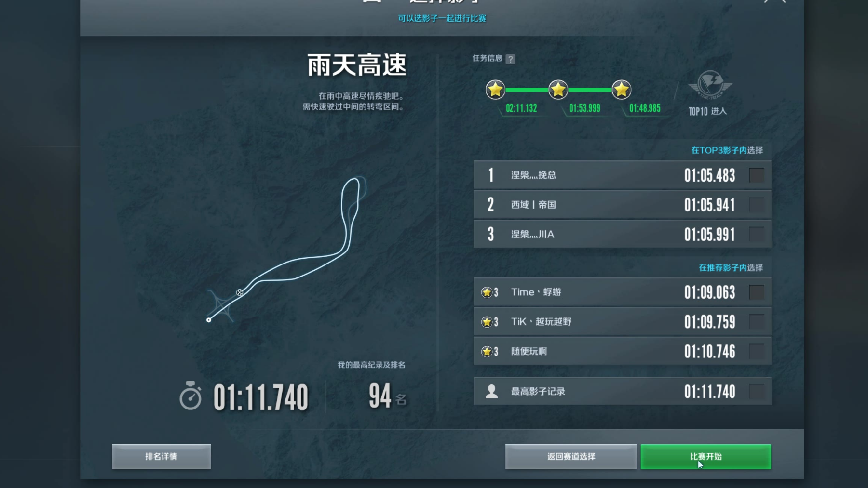Click the third gold star at 01:48.985

click(x=621, y=90)
